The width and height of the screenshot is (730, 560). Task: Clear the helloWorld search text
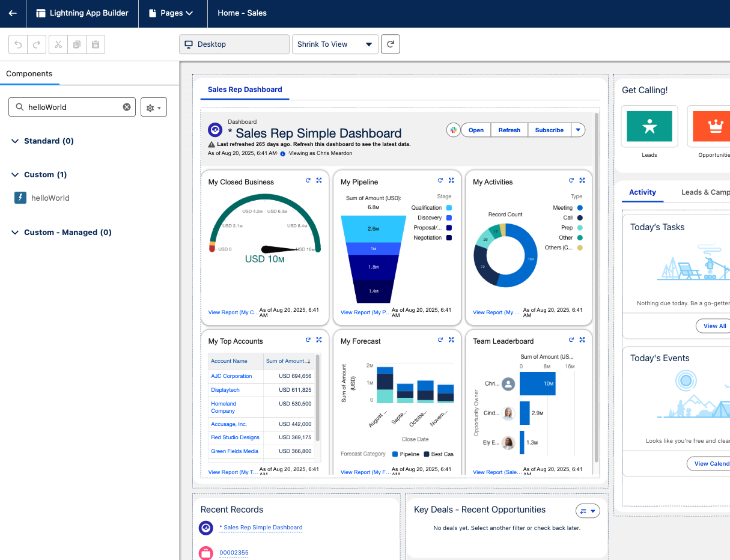pos(127,107)
